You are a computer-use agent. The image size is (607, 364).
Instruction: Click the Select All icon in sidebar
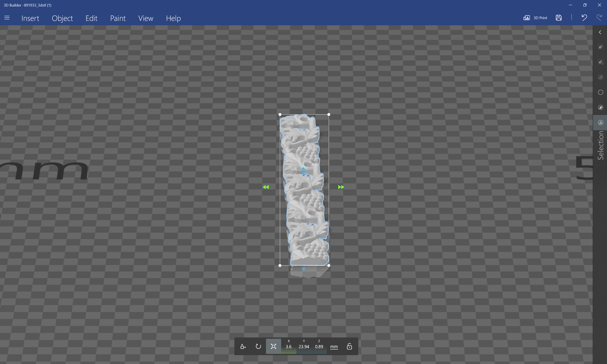coord(600,47)
